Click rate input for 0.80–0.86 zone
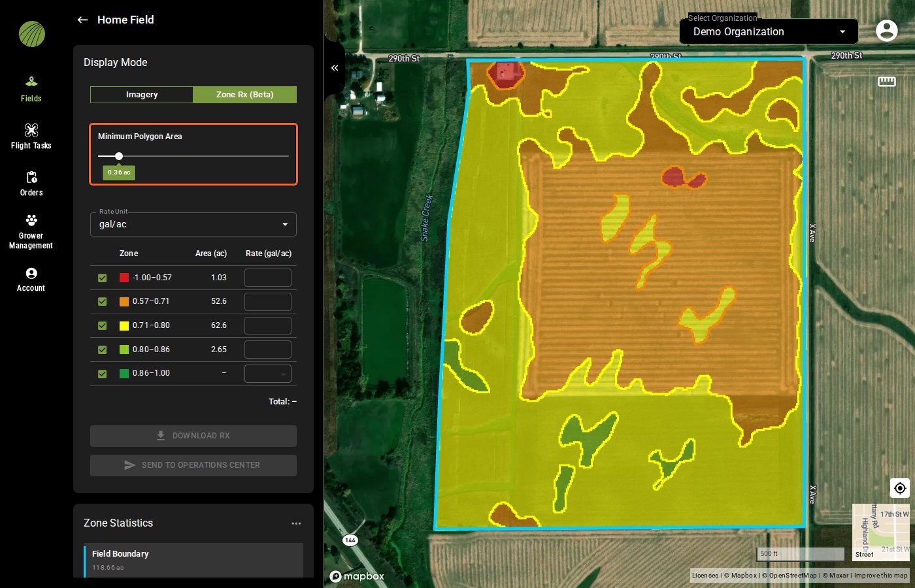Image resolution: width=915 pixels, height=588 pixels. pos(268,350)
